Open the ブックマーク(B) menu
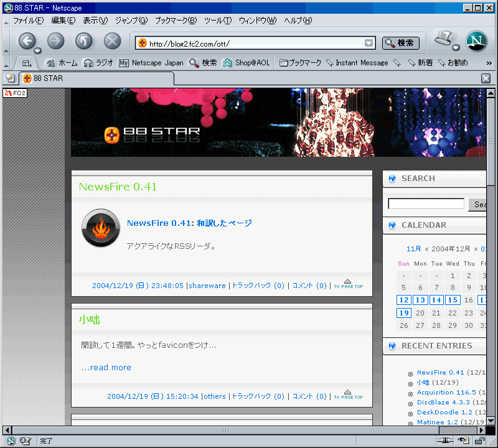Viewport: 498px width, 448px height. (176, 21)
